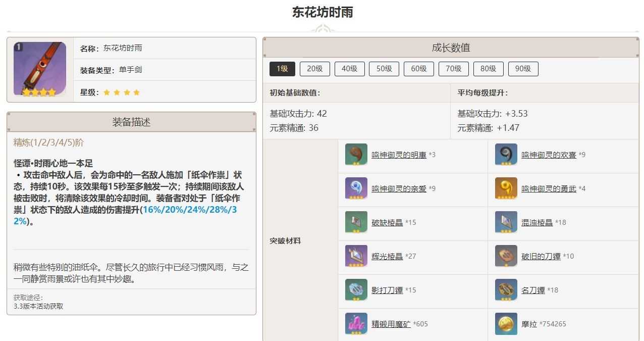This screenshot has width=644, height=341.
Task: Select the 辉光棱晶 crystal icon
Action: 356,256
